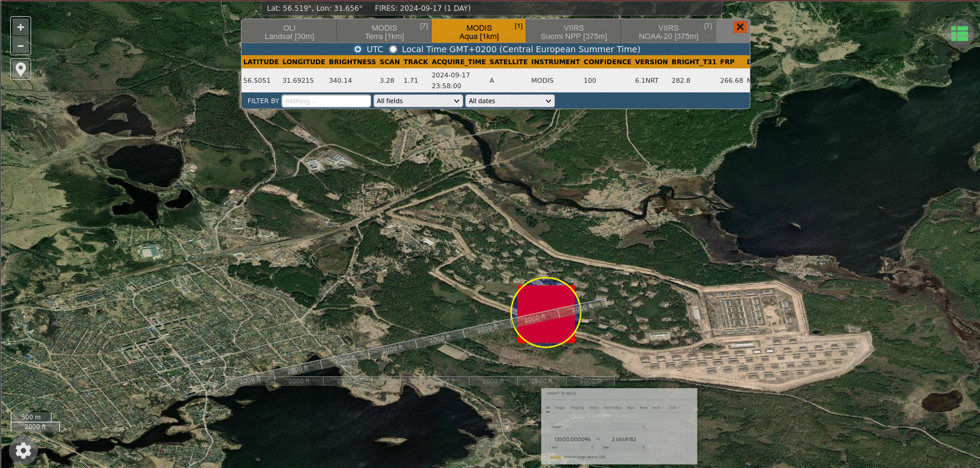Screen dimensions: 980x468
Task: Select the Local Time GMT+0200 radio button
Action: [393, 49]
